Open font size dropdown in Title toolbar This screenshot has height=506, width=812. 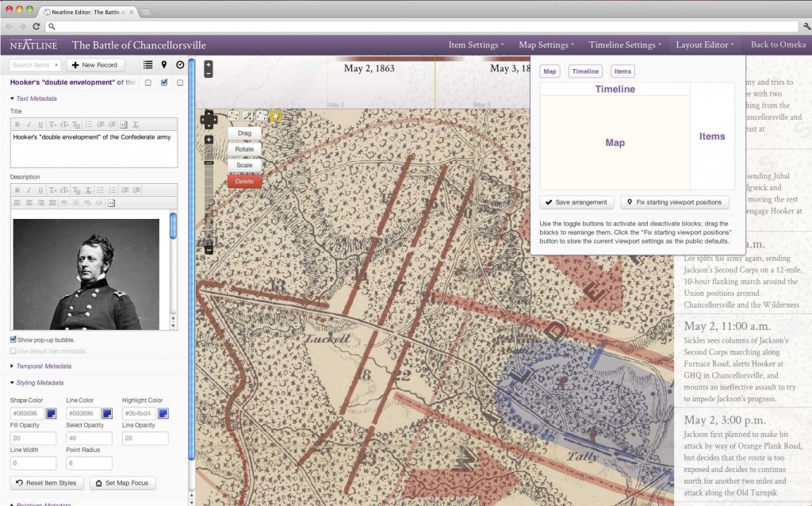click(x=64, y=125)
